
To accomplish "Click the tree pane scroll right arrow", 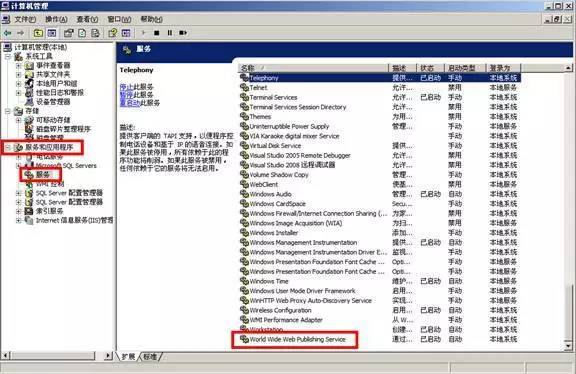I will [108, 356].
